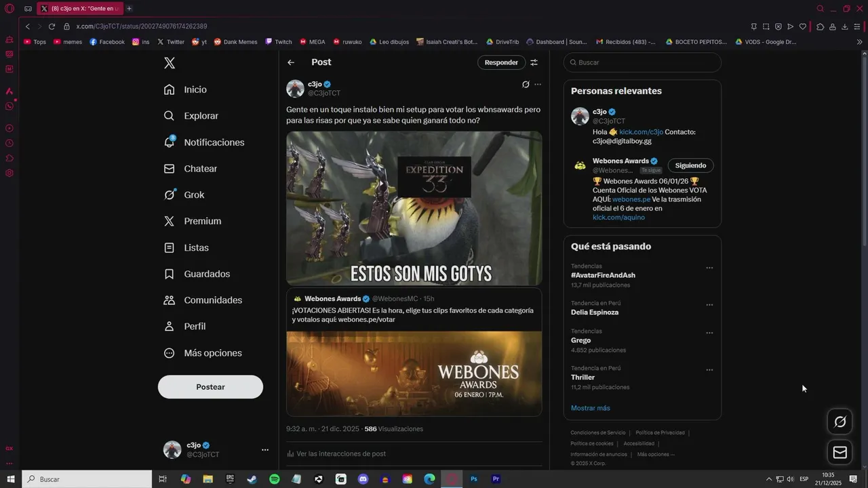Viewport: 868px width, 488px height.
Task: Click the browser back arrow
Action: 27,26
